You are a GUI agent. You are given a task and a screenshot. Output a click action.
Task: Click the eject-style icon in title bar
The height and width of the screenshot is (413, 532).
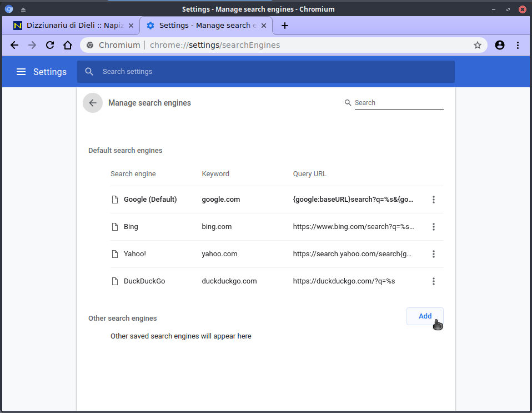(x=23, y=9)
